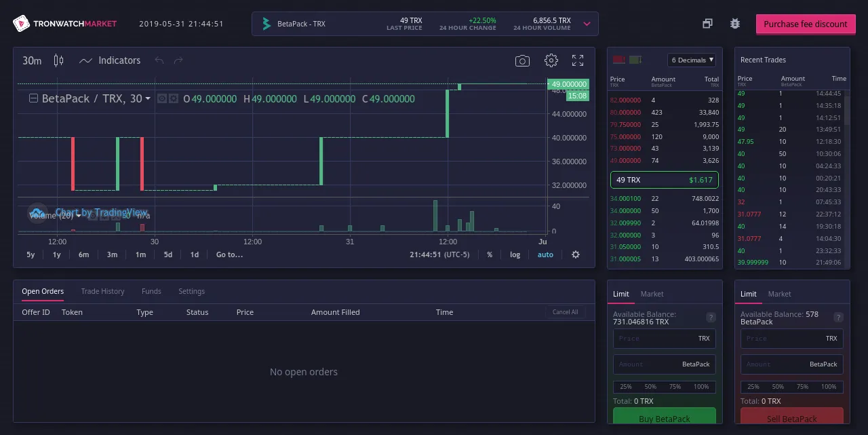Viewport: 868px width, 435px height.
Task: Choose 50% in sell panel
Action: [x=778, y=387]
